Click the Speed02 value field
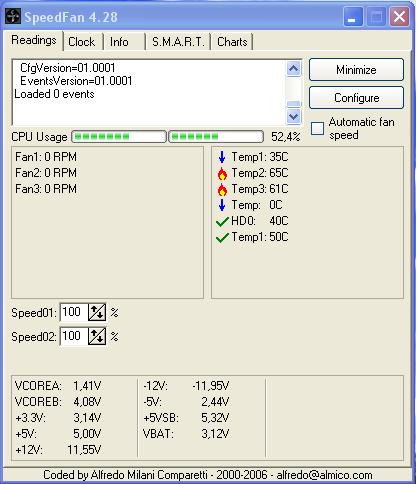Viewport: 418px width, 484px height. point(74,336)
